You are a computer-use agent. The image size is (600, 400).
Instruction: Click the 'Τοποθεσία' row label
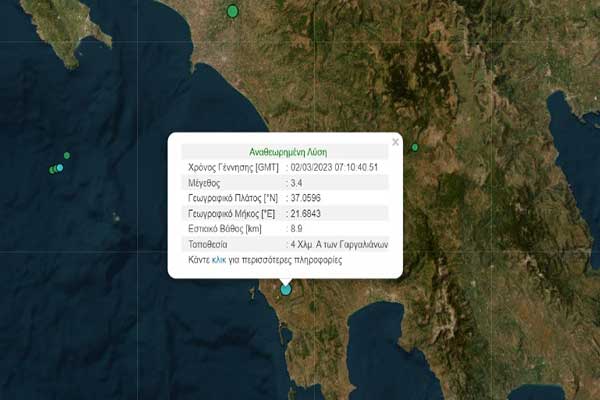click(x=207, y=244)
